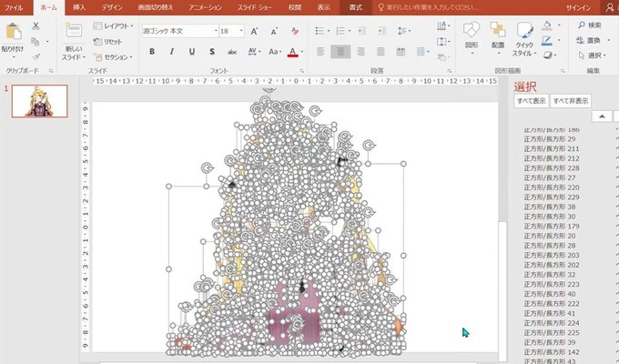Open the Select (選択) dropdown in editing group
The height and width of the screenshot is (364, 619).
point(593,56)
